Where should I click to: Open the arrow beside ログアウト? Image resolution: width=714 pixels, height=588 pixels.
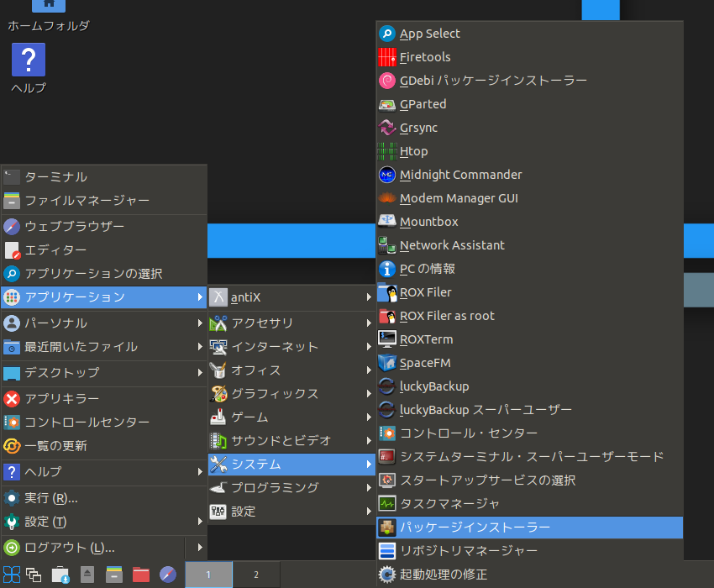[x=200, y=548]
